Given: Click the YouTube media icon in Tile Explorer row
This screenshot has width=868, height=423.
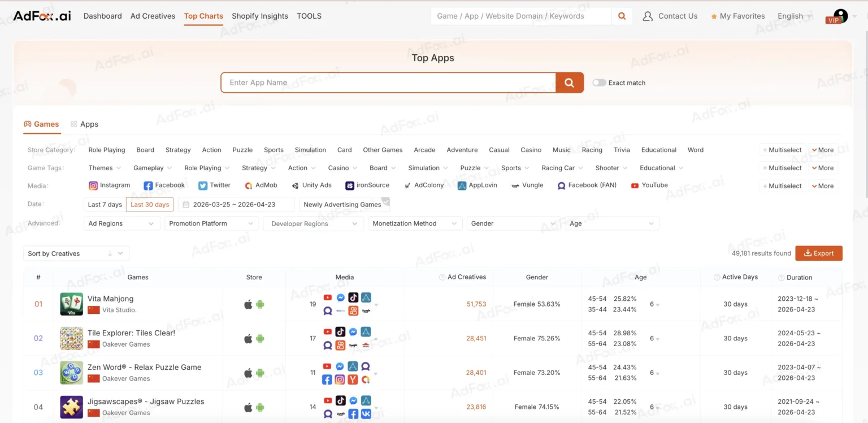Looking at the screenshot, I should [328, 332].
